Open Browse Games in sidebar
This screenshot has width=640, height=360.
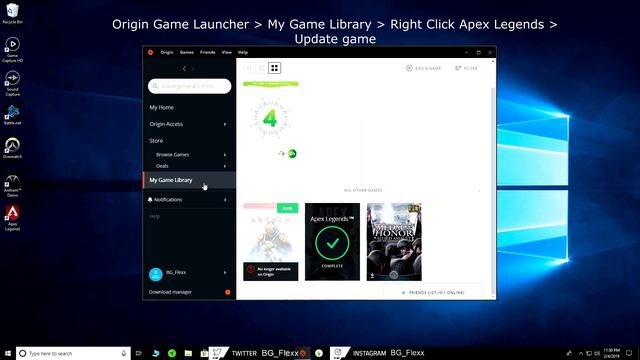tap(173, 155)
